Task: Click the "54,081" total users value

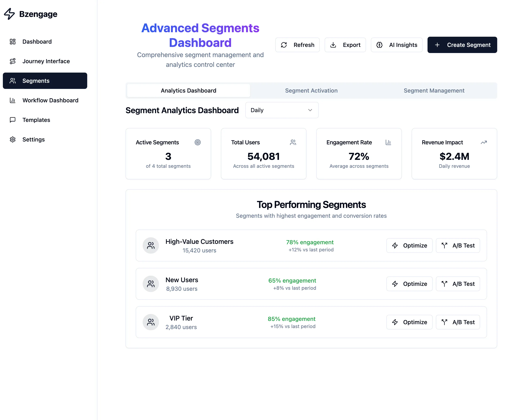Action: 264,156
